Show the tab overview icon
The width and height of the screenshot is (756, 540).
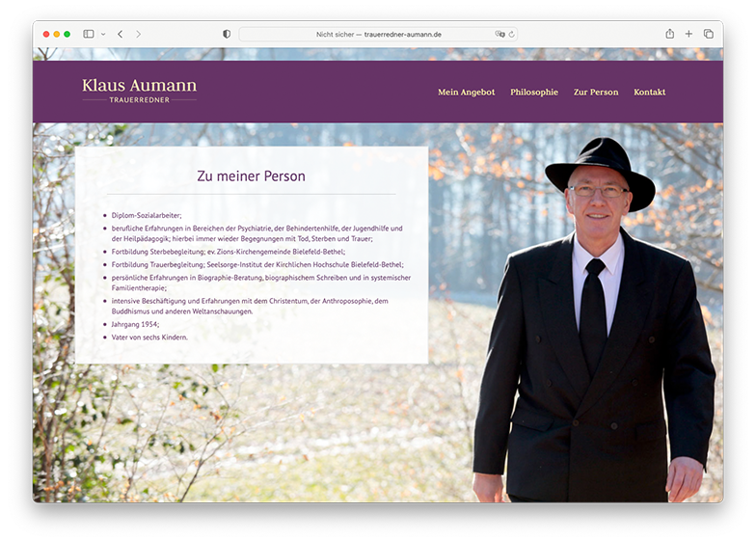point(708,34)
